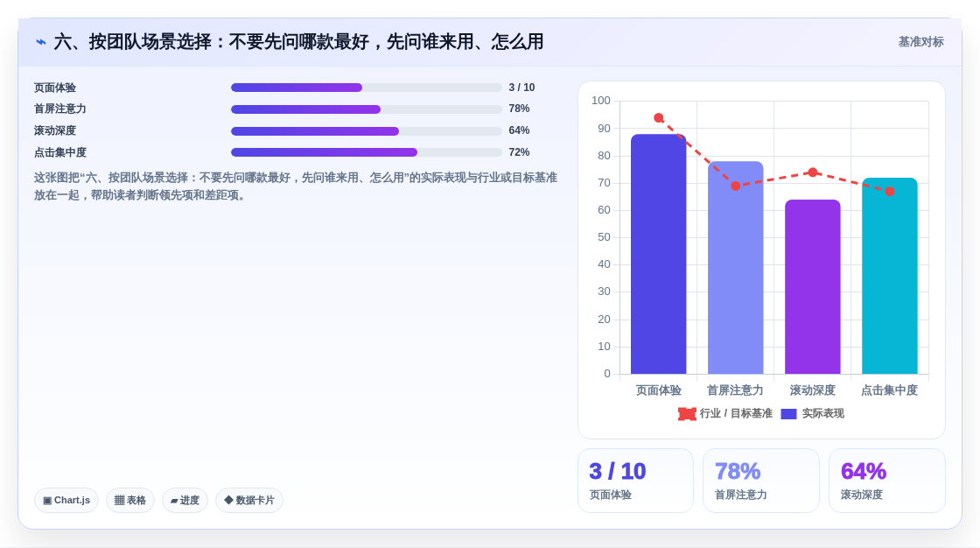Click the 首屏注意力 bar in the chart
This screenshot has height=548, width=980.
click(x=736, y=268)
